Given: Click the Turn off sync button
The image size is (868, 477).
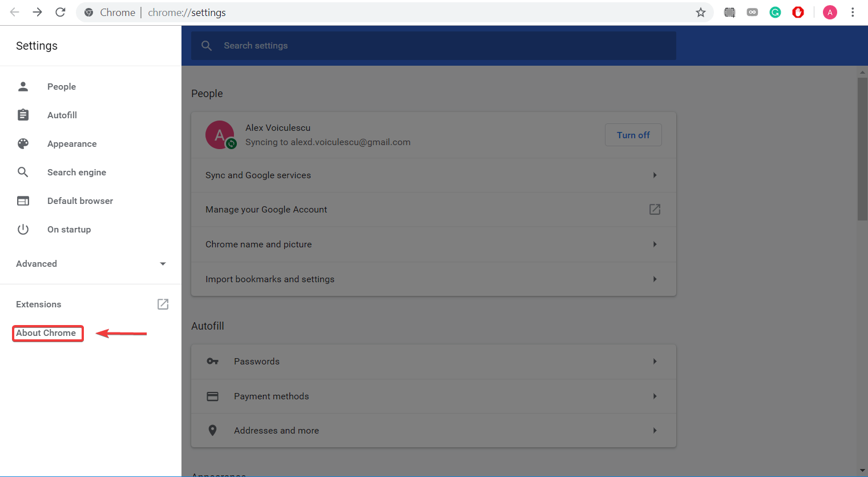Looking at the screenshot, I should (x=633, y=135).
